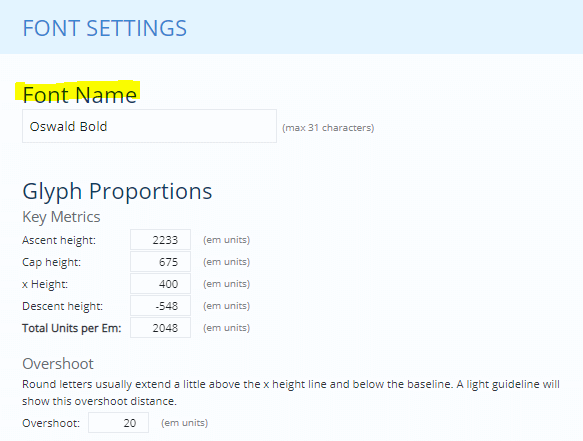This screenshot has width=583, height=441.
Task: Select the Glyph Proportions heading
Action: (x=117, y=191)
